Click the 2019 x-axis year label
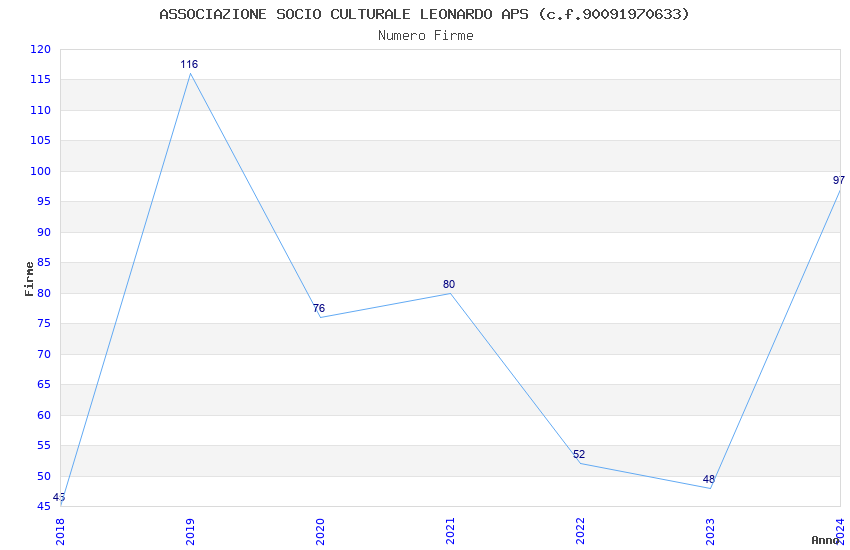Viewport: 850px width, 550px height. tap(190, 532)
